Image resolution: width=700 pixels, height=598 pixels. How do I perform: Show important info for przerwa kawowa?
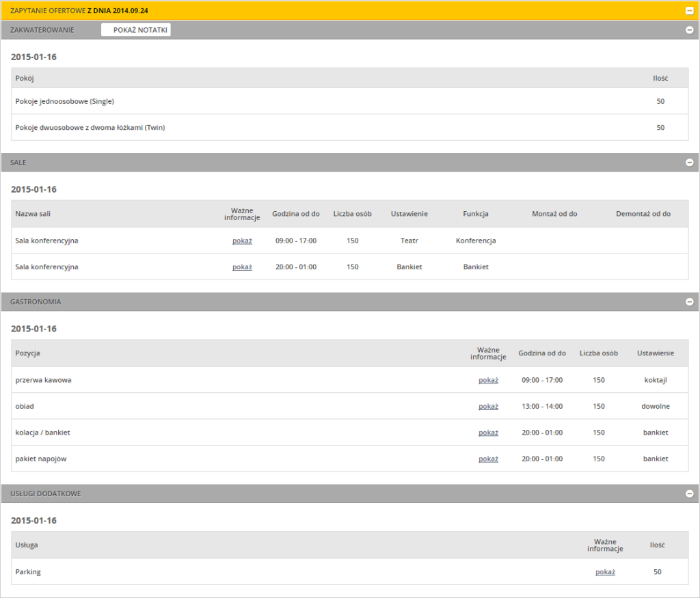(x=488, y=380)
